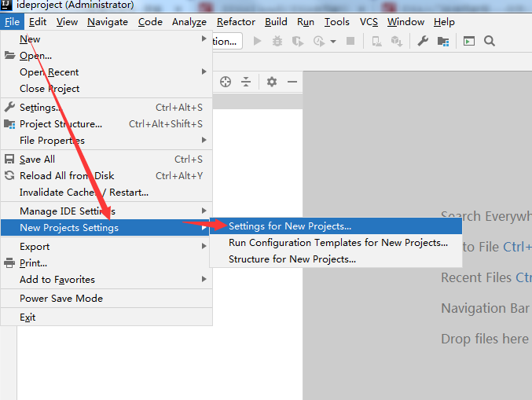Open the File menu
532x400 pixels.
click(13, 22)
